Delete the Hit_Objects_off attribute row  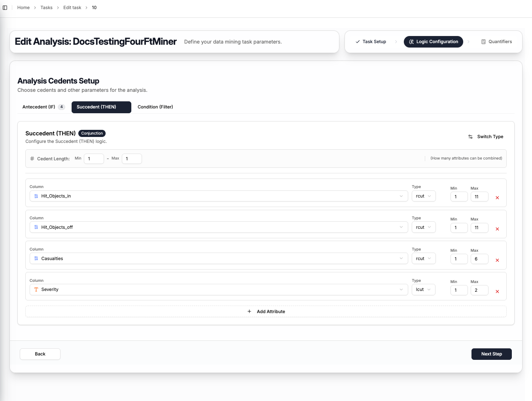point(497,229)
